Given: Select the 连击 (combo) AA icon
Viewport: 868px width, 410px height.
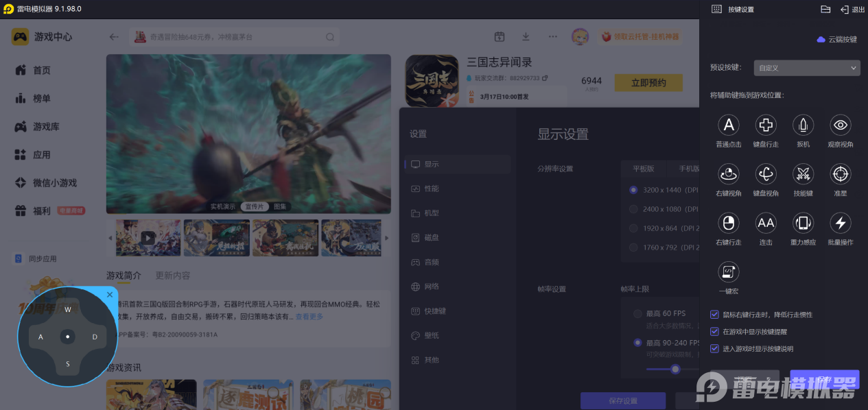Looking at the screenshot, I should pyautogui.click(x=766, y=223).
